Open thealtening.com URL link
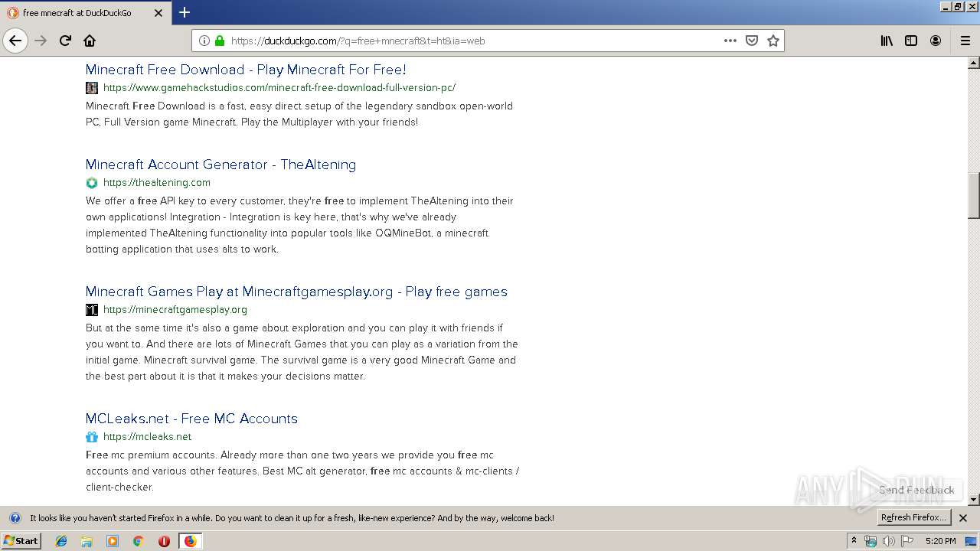 157,183
